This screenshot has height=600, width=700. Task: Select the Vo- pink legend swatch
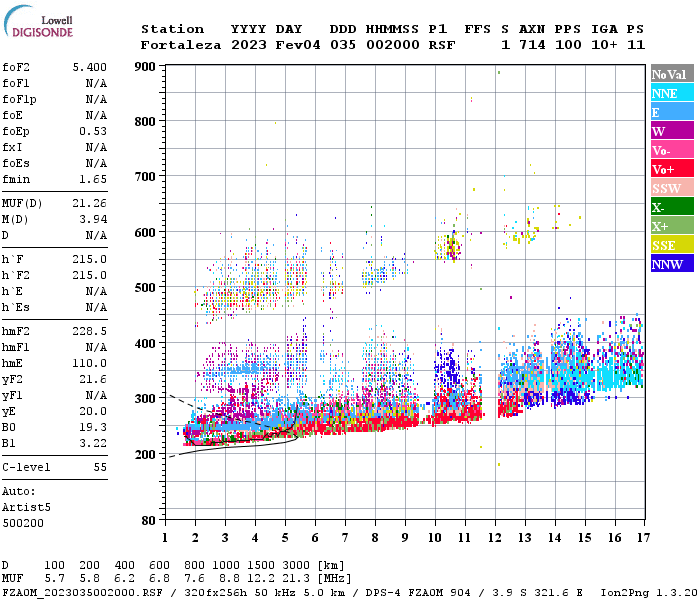[x=672, y=150]
